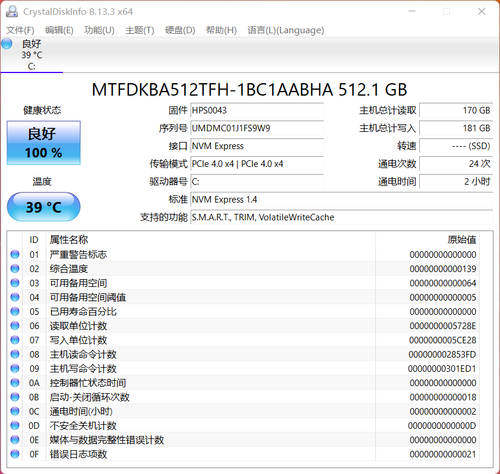Open the 文件(F) menu
The image size is (500, 474).
[20, 30]
